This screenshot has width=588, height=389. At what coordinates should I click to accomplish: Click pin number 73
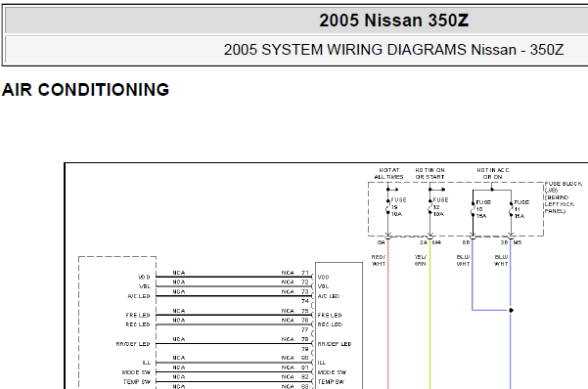tap(305, 292)
